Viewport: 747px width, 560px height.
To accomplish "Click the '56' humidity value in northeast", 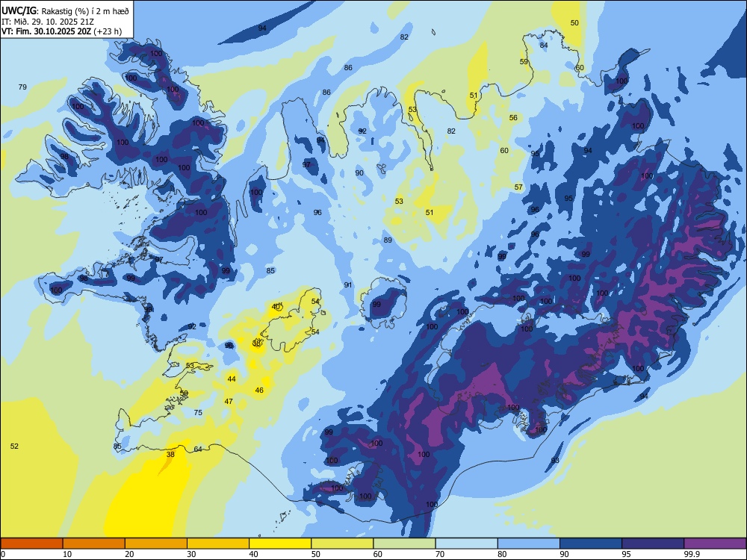I will tap(513, 118).
